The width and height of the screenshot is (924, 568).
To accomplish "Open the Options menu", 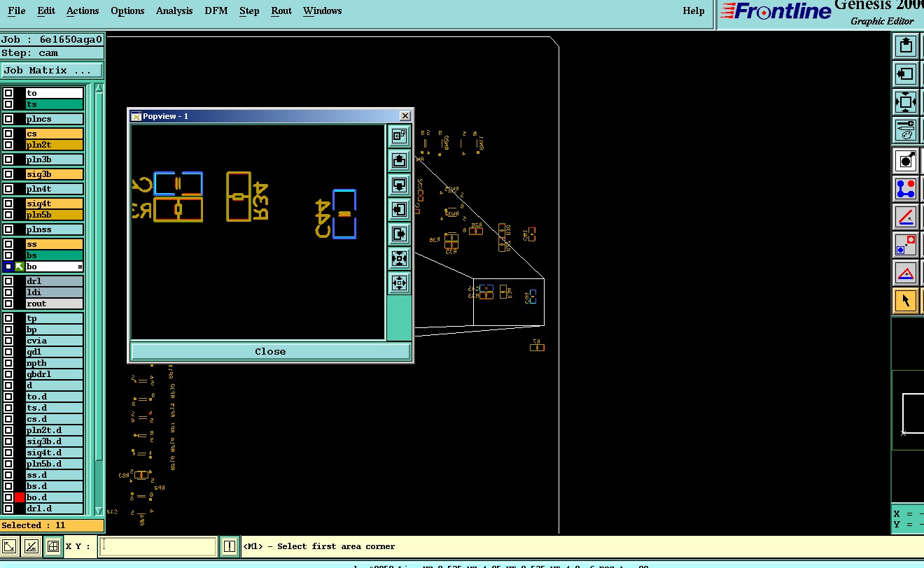I will click(127, 10).
